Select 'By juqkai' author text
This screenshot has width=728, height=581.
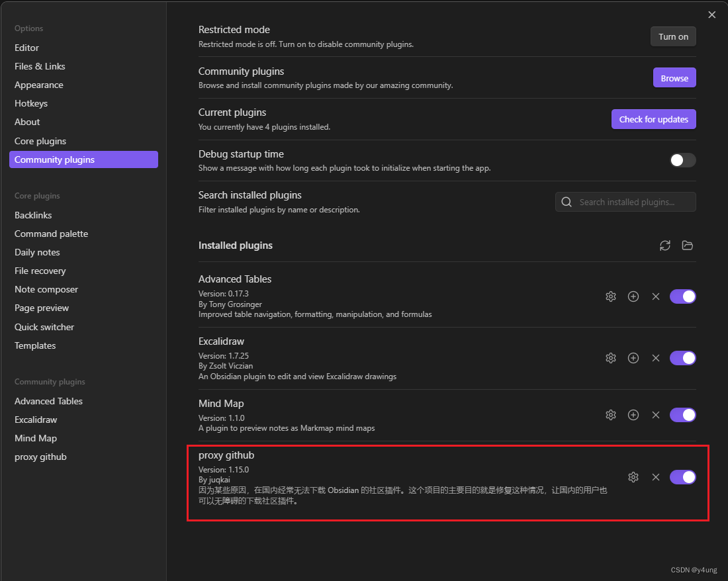click(214, 480)
